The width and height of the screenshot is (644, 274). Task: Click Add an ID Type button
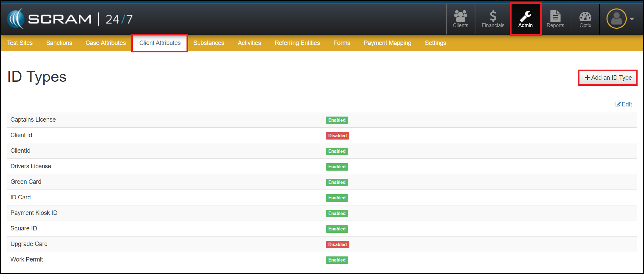[x=608, y=78]
